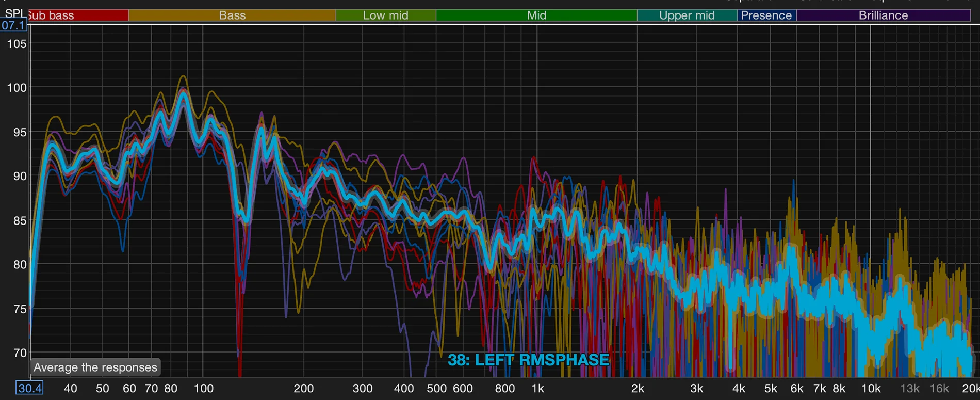
Task: Click the 100 frequency axis label
Action: pos(203,388)
